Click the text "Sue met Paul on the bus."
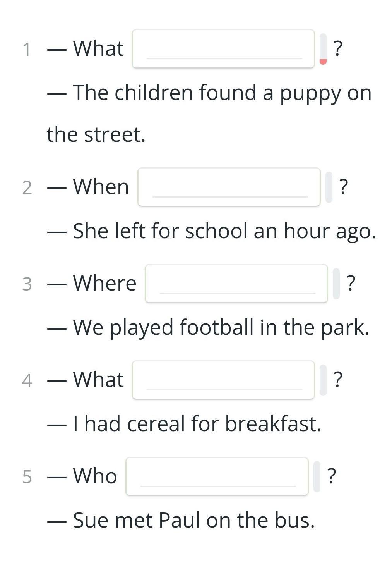Screen dimensions: 392x564 click(193, 520)
